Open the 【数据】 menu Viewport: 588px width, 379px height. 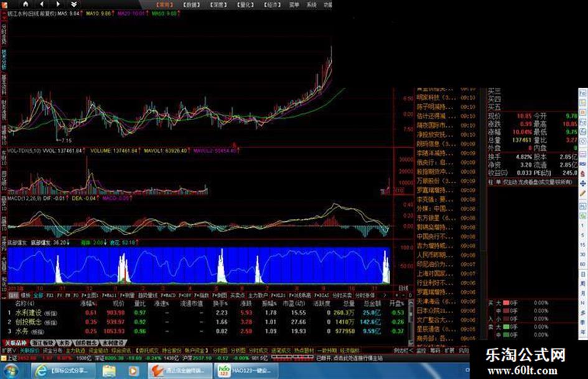[191, 5]
